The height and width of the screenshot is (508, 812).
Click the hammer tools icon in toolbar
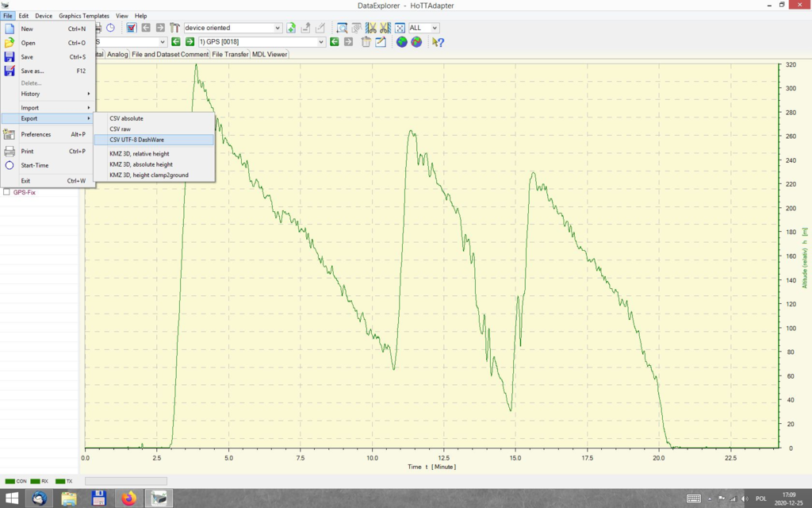click(176, 28)
